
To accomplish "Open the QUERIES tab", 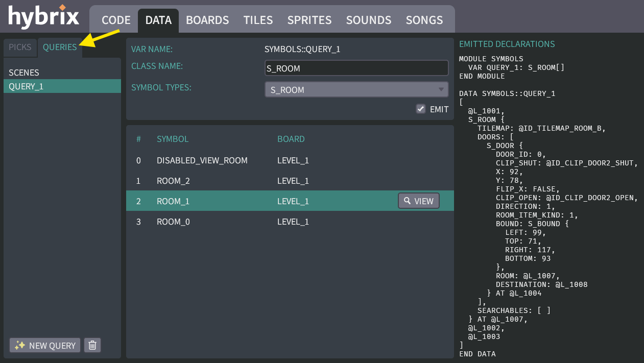I will 60,47.
